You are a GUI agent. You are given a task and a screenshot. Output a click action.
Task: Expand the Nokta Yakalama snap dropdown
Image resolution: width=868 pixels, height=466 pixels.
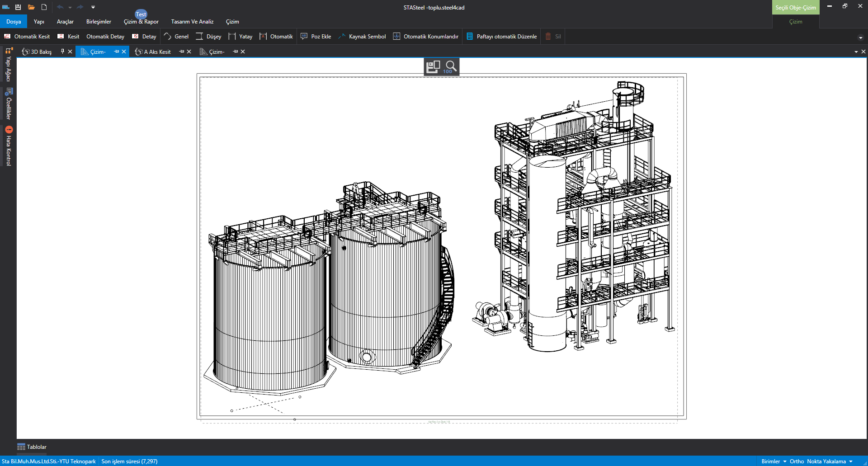851,461
